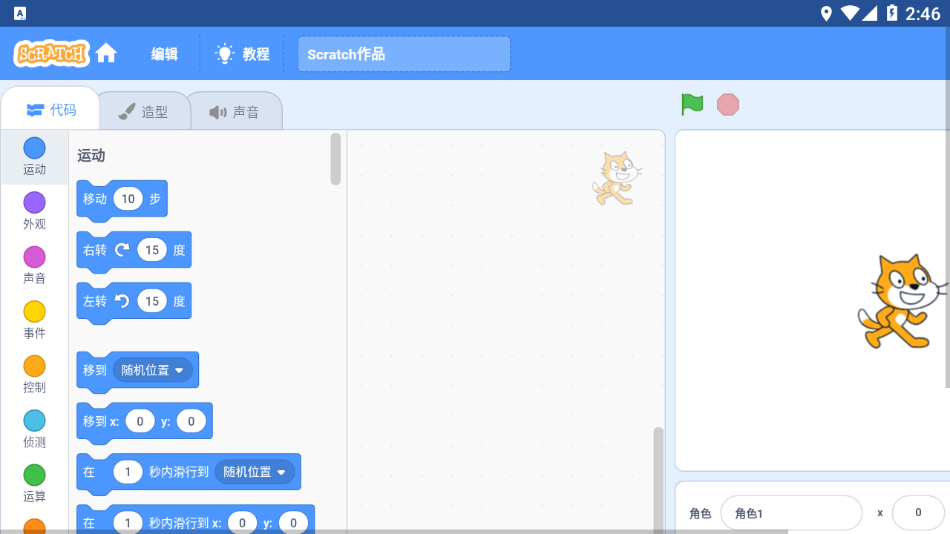Switch to the 声音 (Sounds) tab
The image size is (950, 534).
pos(234,112)
